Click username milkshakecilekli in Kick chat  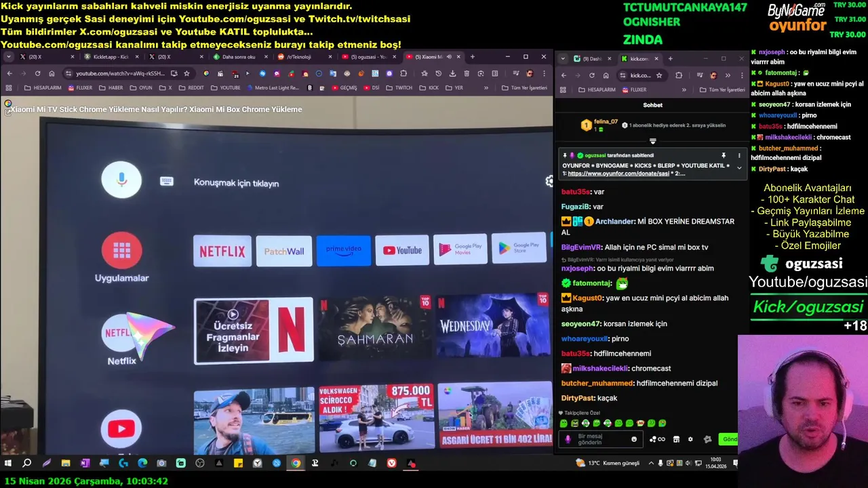pos(601,368)
